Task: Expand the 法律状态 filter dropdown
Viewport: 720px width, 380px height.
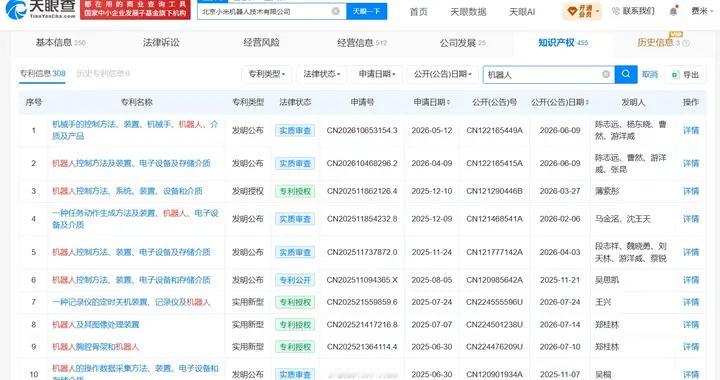Action: click(x=321, y=74)
